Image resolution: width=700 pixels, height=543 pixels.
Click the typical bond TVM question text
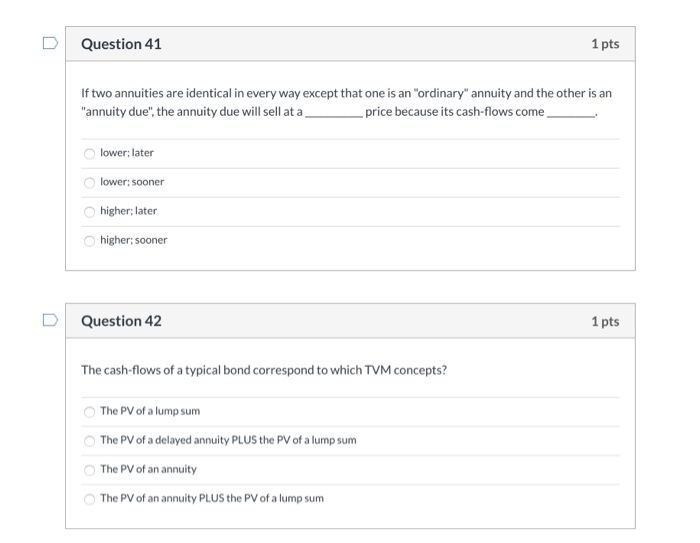pyautogui.click(x=263, y=370)
